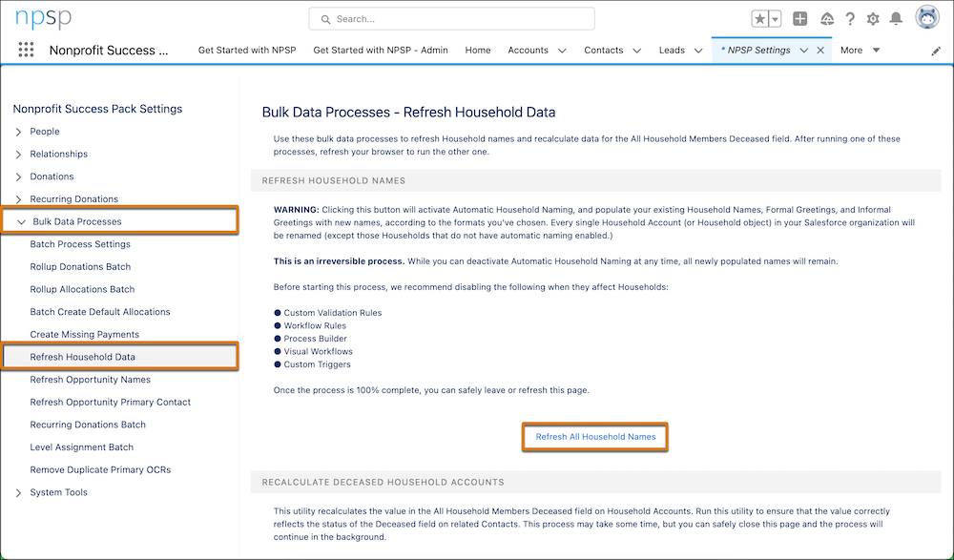Select the NPSP Settings tab
Image resolution: width=954 pixels, height=560 pixels.
pos(755,51)
